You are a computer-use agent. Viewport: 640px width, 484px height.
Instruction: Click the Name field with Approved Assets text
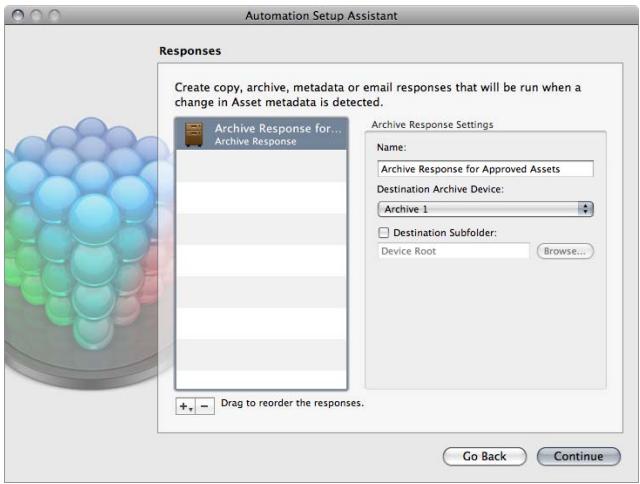point(485,169)
